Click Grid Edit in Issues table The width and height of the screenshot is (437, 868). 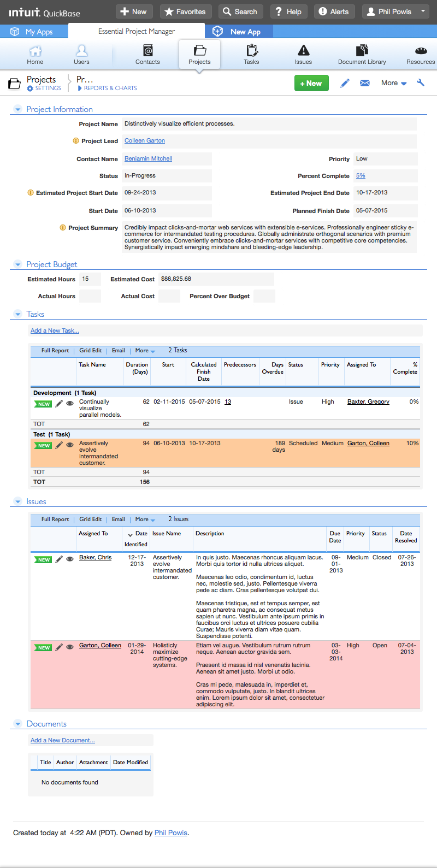(91, 519)
